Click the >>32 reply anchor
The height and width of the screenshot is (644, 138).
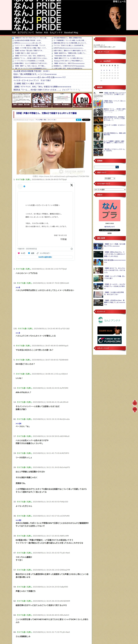[18, 520]
